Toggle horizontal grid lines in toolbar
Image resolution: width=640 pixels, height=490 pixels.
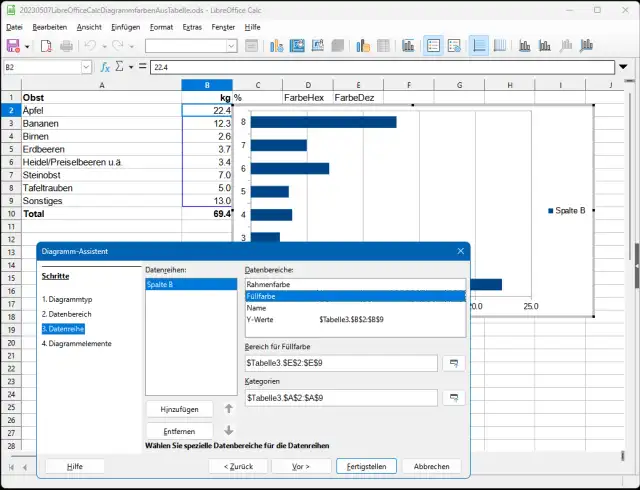pos(479,46)
